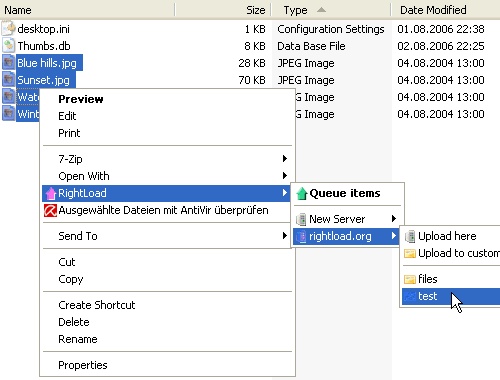Expand the Open With submenu arrow
Screen dimensions: 500x380
[x=285, y=176]
